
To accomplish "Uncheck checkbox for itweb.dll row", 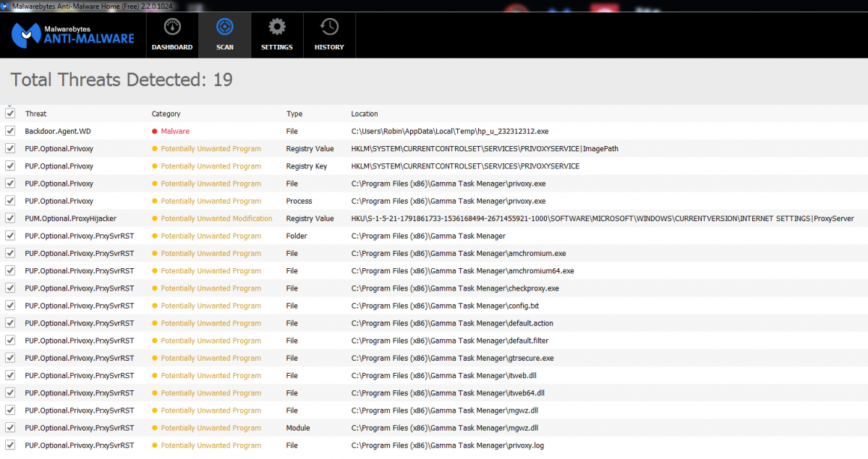I will point(10,375).
